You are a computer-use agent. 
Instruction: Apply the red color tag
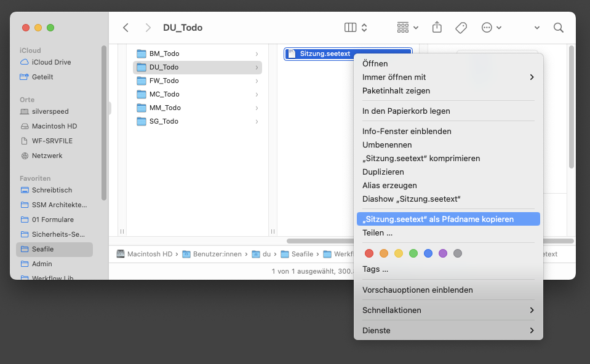pyautogui.click(x=369, y=253)
